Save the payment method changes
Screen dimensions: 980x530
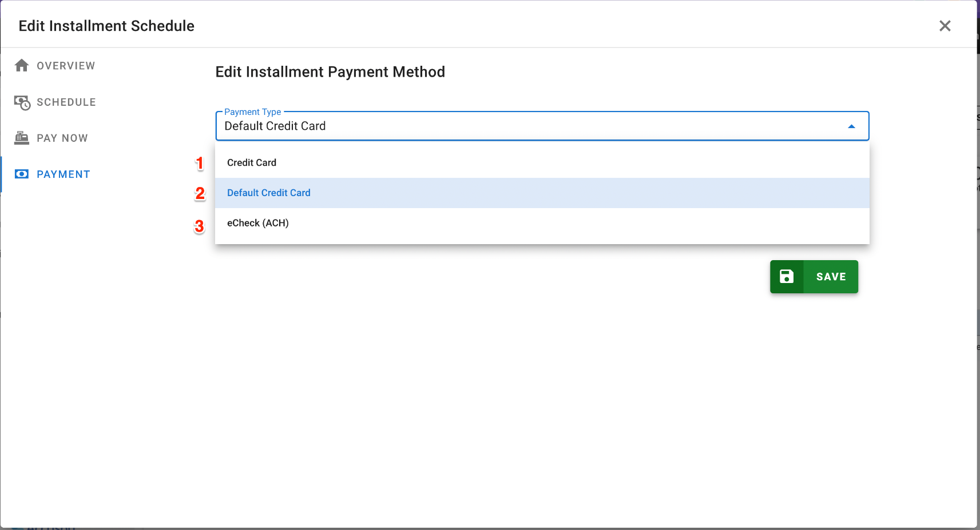(814, 277)
